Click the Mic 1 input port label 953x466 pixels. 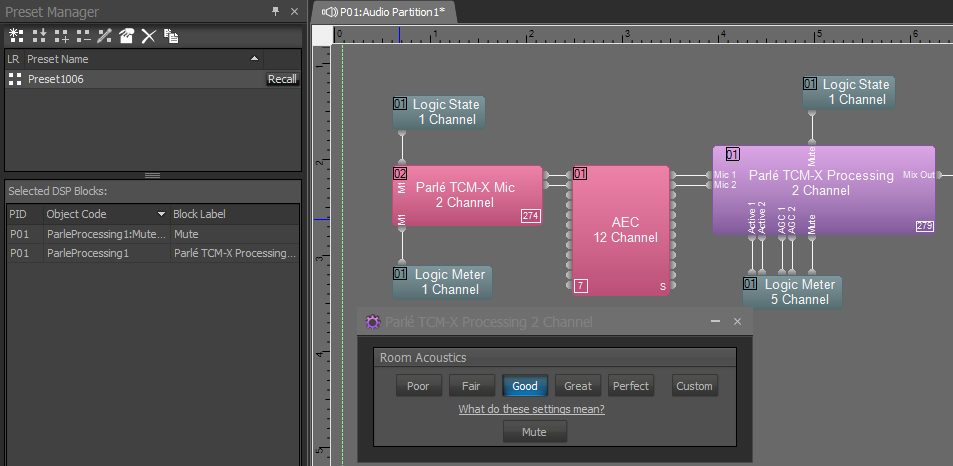point(725,175)
